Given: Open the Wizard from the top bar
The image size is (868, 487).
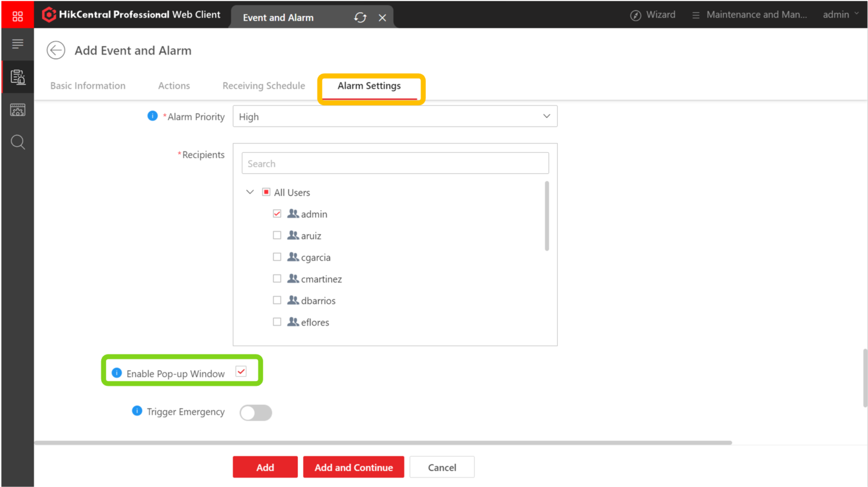Looking at the screenshot, I should coord(652,15).
